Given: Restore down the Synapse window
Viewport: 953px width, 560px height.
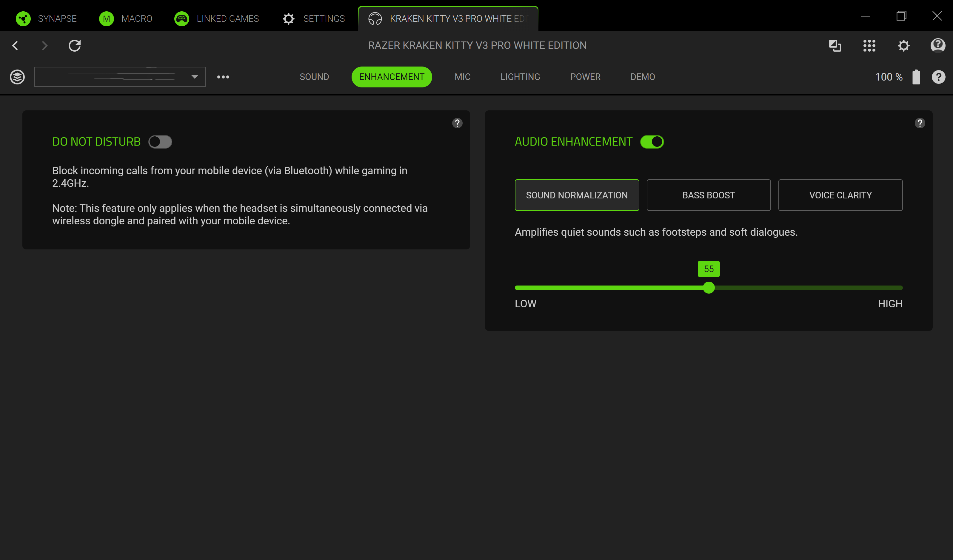Looking at the screenshot, I should point(901,16).
